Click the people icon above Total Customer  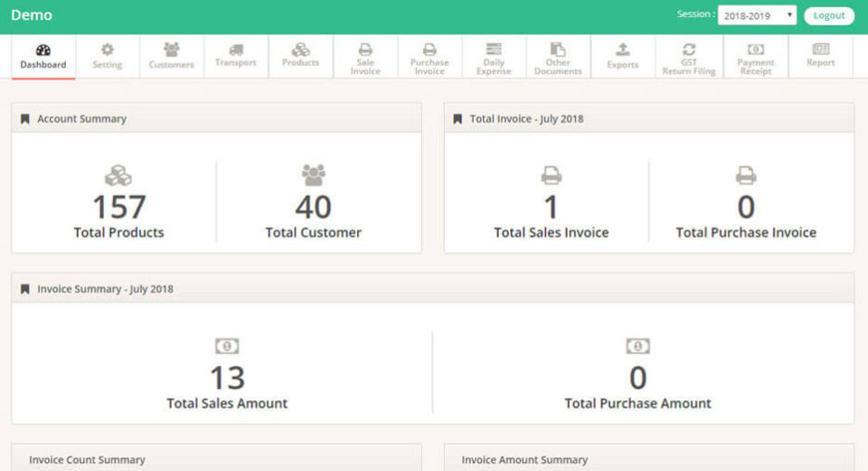click(314, 174)
